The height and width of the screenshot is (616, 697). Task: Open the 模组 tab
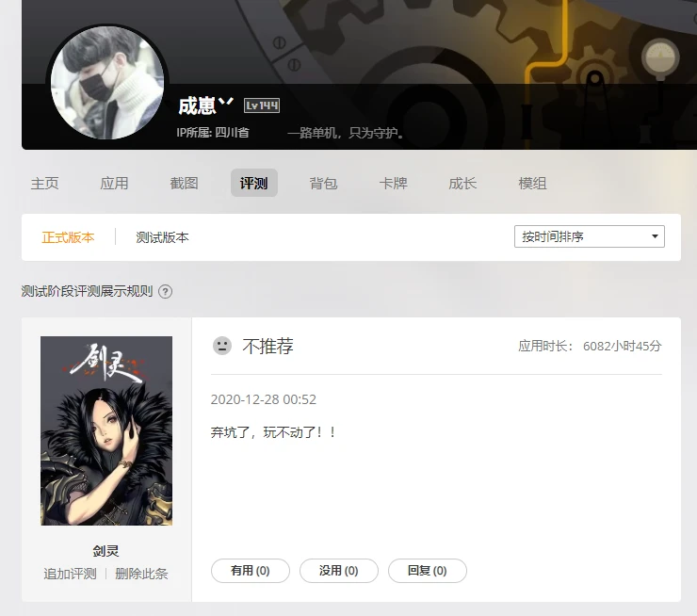[x=532, y=183]
